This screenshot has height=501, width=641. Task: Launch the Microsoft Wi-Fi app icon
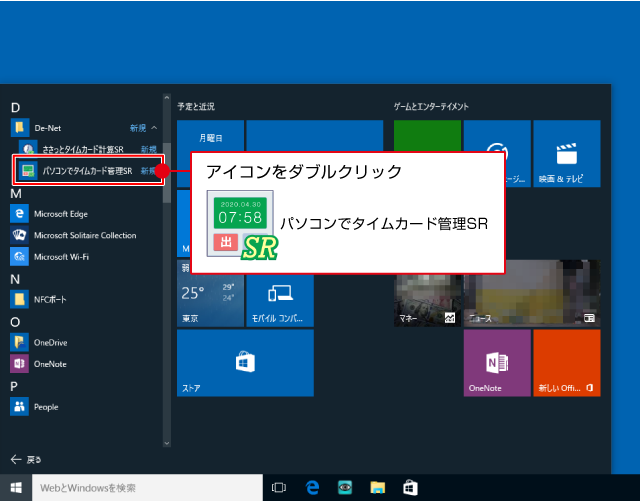(20, 257)
